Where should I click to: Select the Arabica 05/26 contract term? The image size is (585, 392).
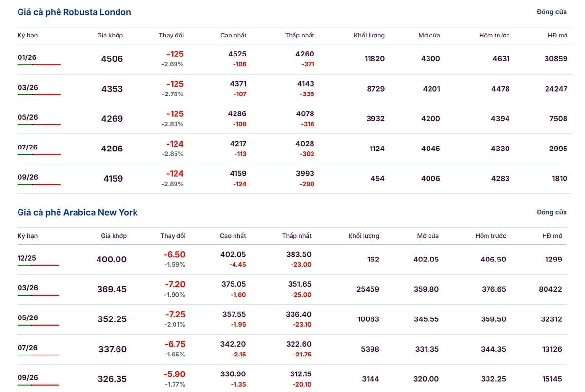click(x=28, y=318)
